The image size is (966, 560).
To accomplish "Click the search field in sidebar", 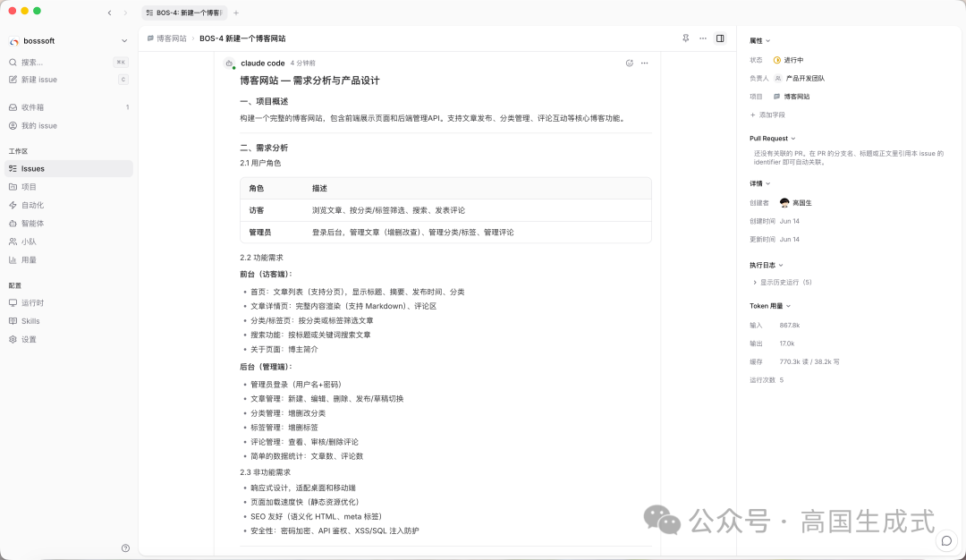I will 68,63.
